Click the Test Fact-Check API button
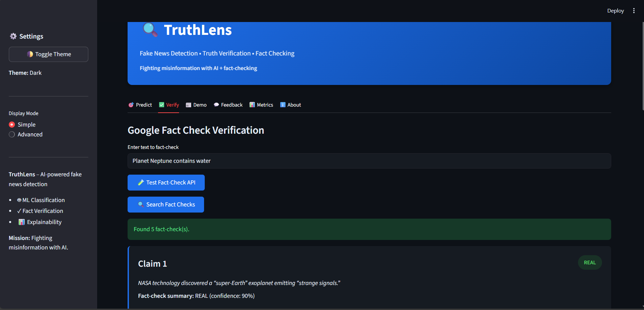This screenshot has width=644, height=310. tap(166, 182)
